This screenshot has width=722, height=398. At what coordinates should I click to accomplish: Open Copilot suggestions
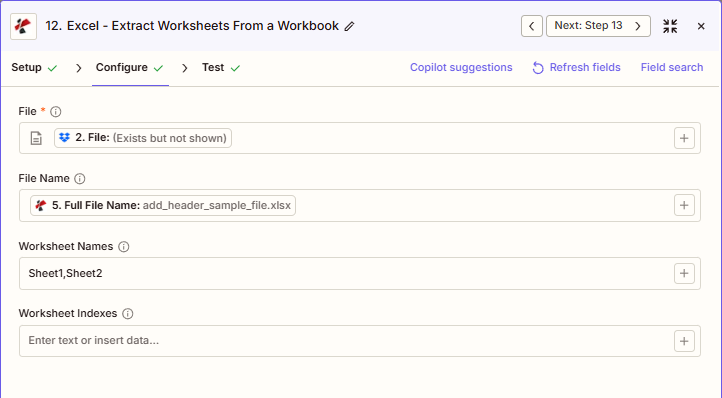point(461,67)
